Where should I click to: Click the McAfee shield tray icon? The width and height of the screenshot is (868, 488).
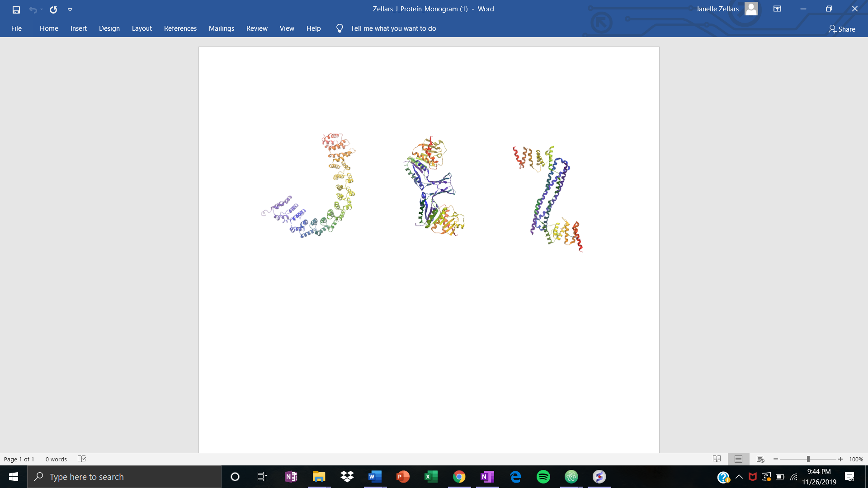753,477
